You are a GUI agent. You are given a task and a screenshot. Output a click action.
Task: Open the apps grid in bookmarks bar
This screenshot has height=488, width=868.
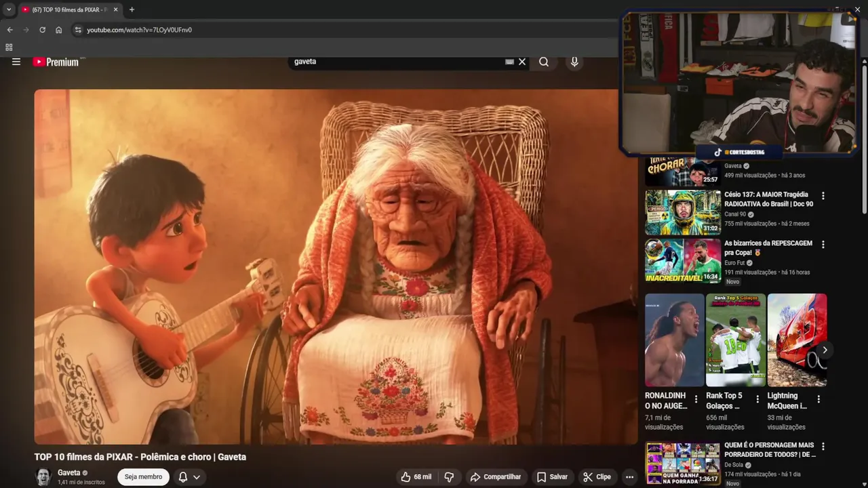click(9, 47)
